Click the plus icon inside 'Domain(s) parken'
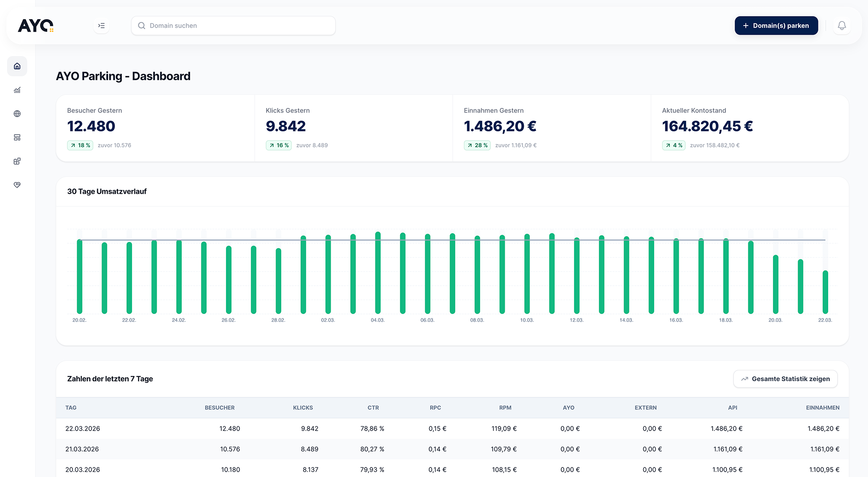868x477 pixels. (746, 26)
